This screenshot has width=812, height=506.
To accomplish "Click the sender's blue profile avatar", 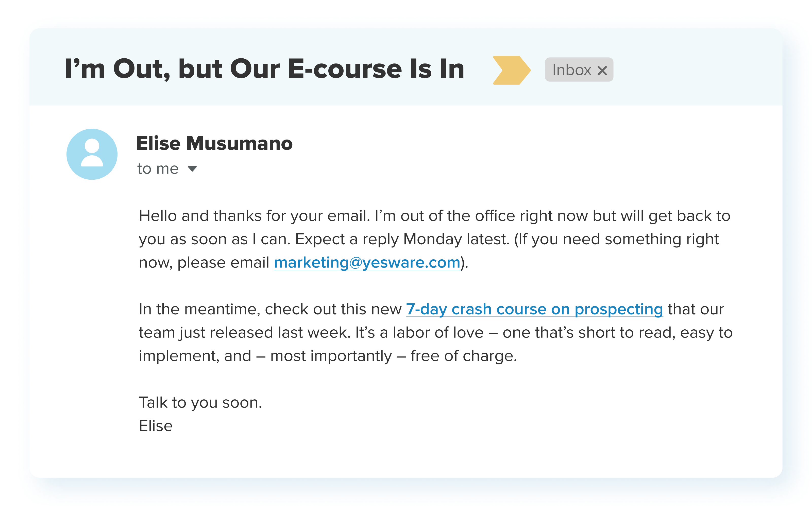I will (92, 154).
